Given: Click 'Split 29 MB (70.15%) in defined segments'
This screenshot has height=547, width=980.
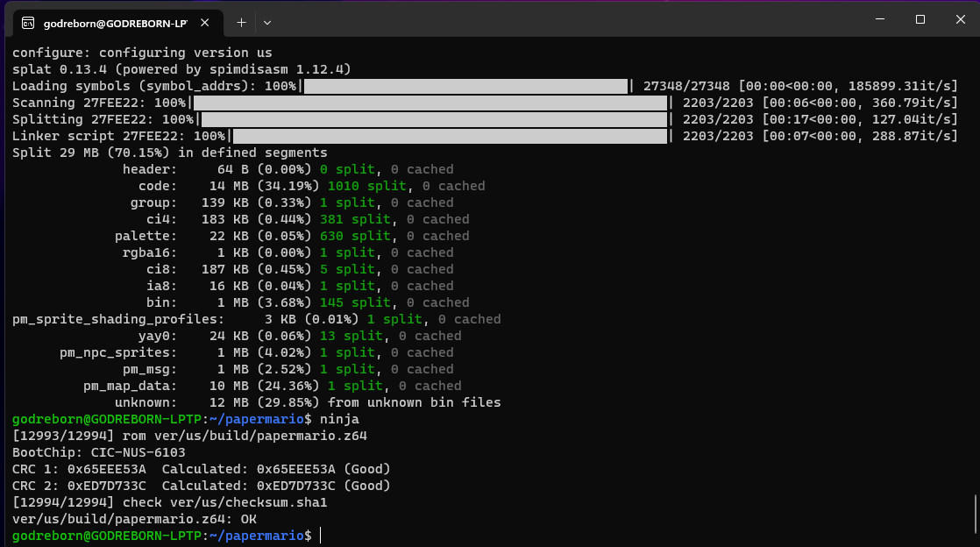Looking at the screenshot, I should [x=169, y=153].
